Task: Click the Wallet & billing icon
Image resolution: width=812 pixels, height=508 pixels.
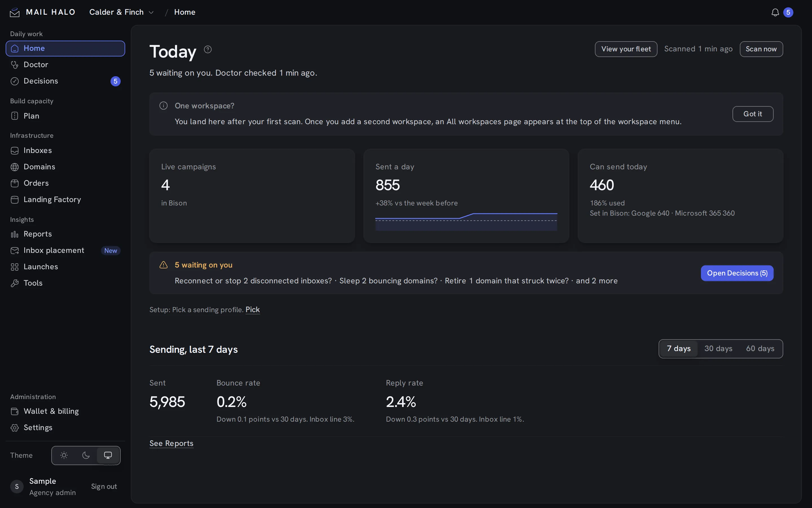Action: (x=14, y=411)
